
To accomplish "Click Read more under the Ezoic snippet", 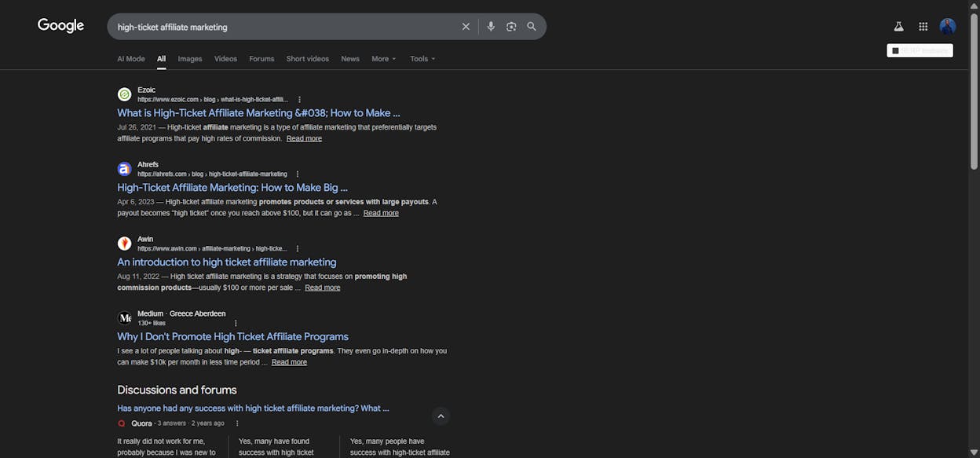I will pos(304,138).
